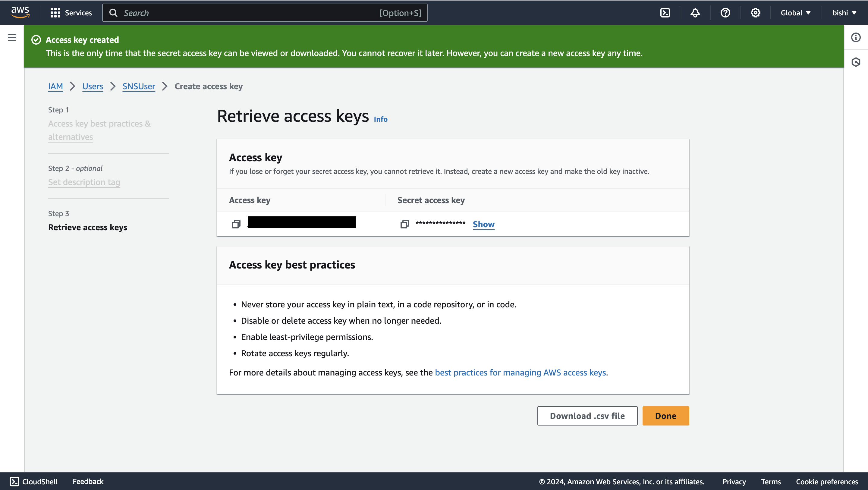Screen dimensions: 868x490
Task: Open settings gear in top bar
Action: pos(755,13)
